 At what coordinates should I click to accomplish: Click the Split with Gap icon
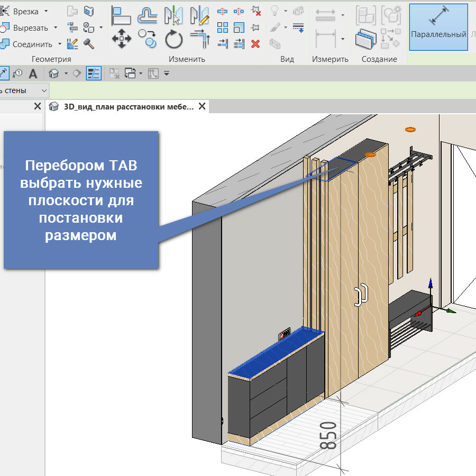(239, 12)
